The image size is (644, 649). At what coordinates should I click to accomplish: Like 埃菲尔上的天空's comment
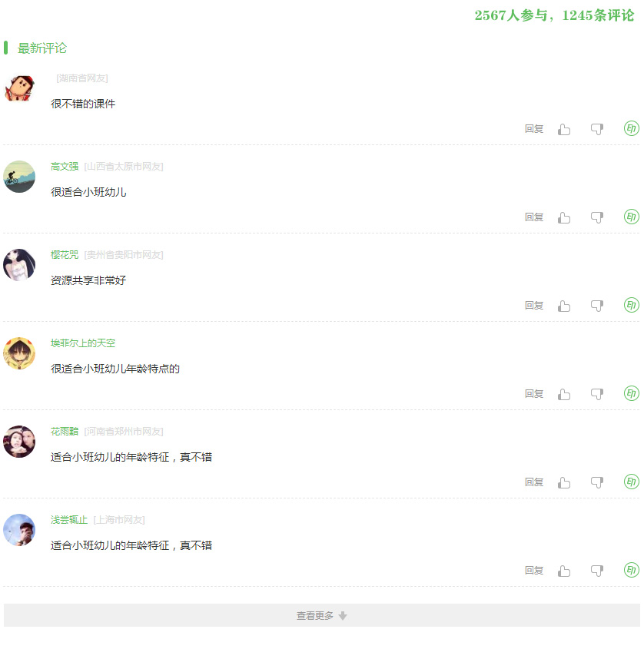564,395
